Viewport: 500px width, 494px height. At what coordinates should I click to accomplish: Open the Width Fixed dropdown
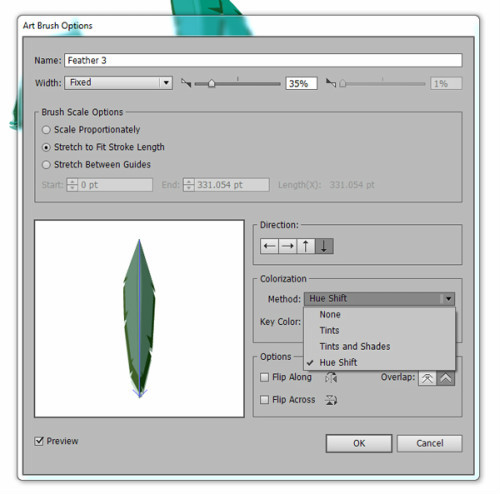pos(118,83)
